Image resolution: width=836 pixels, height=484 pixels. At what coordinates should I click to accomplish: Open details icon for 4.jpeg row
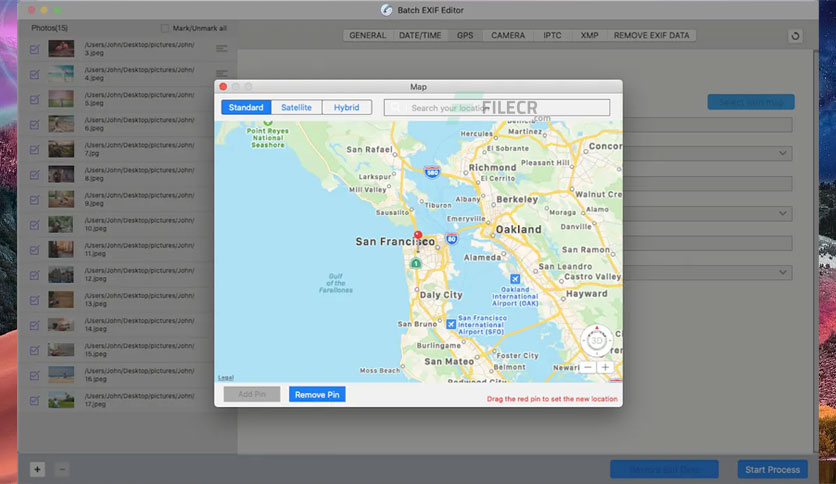click(x=221, y=73)
